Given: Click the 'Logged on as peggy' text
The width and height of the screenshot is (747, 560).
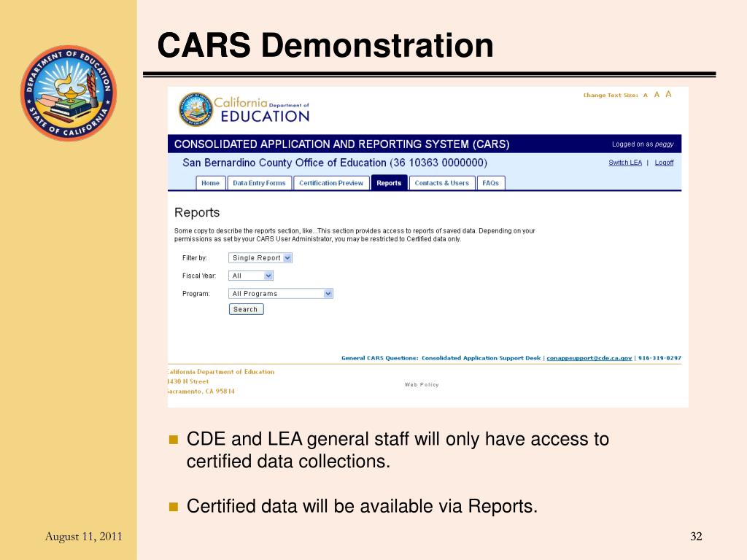Looking at the screenshot, I should click(x=643, y=144).
